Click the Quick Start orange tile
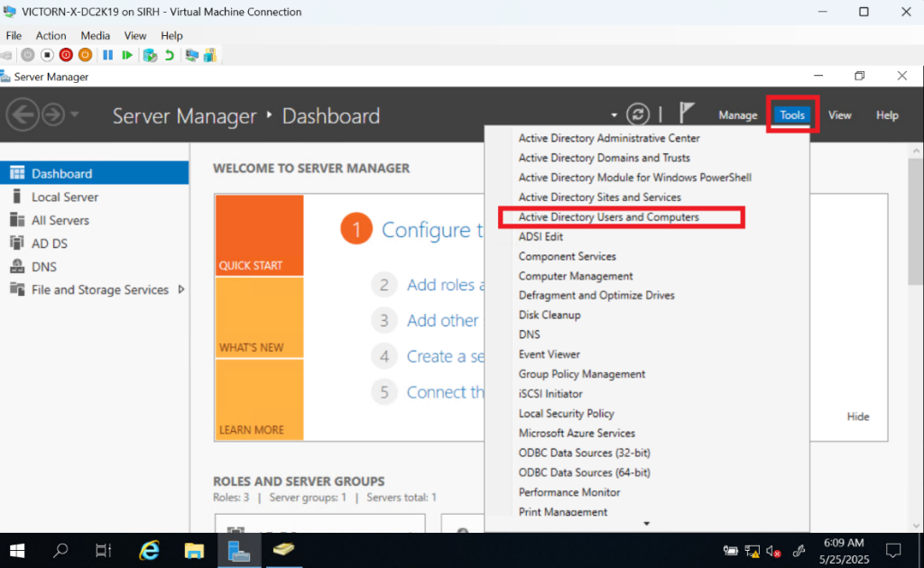 (259, 235)
